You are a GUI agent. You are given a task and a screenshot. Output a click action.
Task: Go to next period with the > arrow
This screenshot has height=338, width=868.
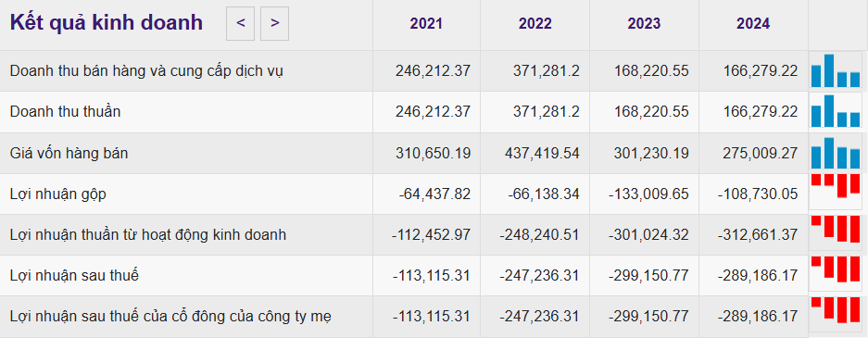click(x=274, y=23)
